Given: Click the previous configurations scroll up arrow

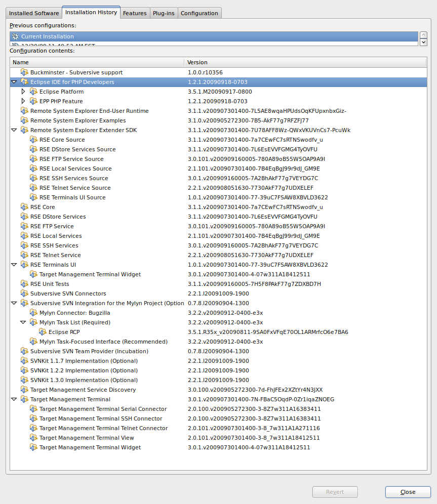Looking at the screenshot, I should pos(423,35).
